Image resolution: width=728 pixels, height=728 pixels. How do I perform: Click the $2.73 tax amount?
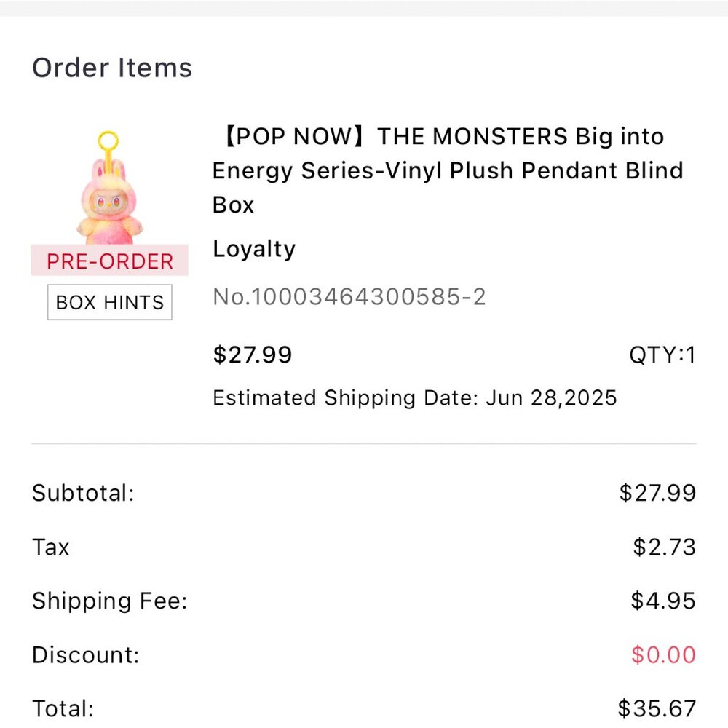[664, 547]
